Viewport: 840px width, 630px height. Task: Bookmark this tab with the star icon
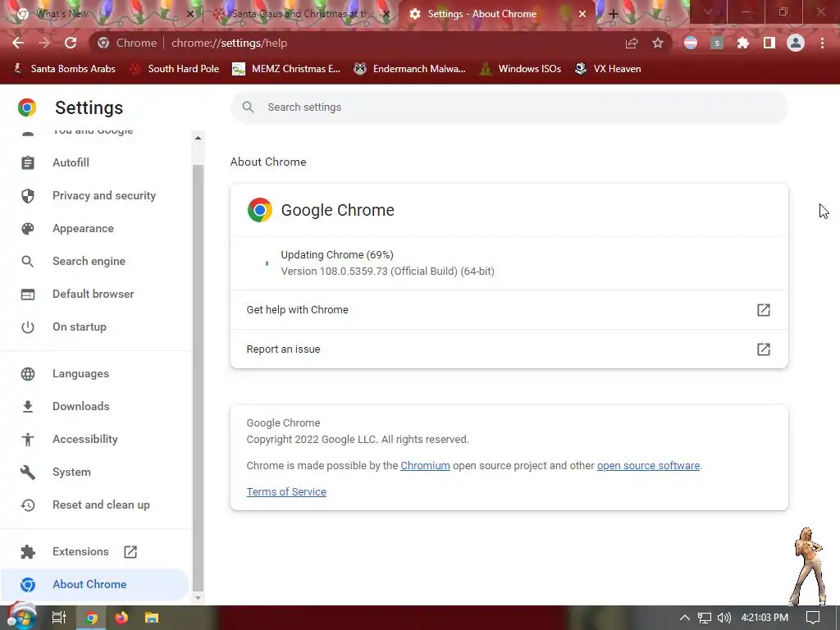point(657,43)
